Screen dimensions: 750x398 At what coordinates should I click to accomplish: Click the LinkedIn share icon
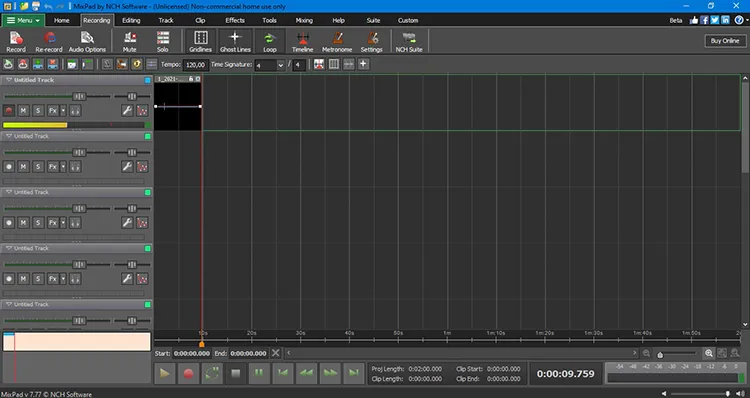(725, 20)
